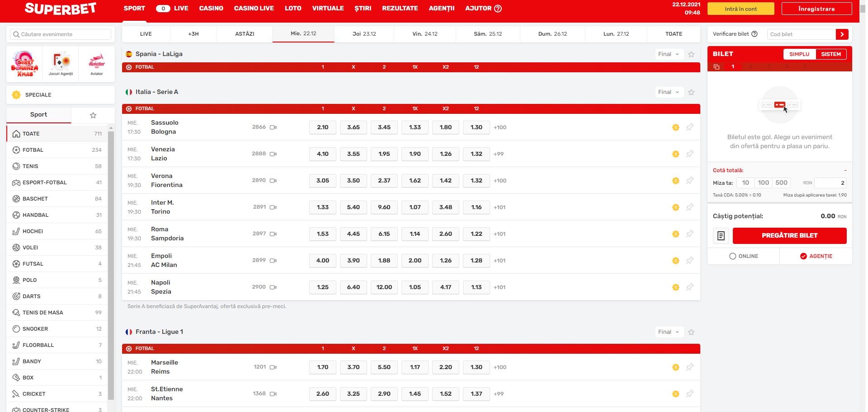The image size is (868, 412).
Task: Open the favorites star tab in sidebar
Action: click(x=93, y=115)
